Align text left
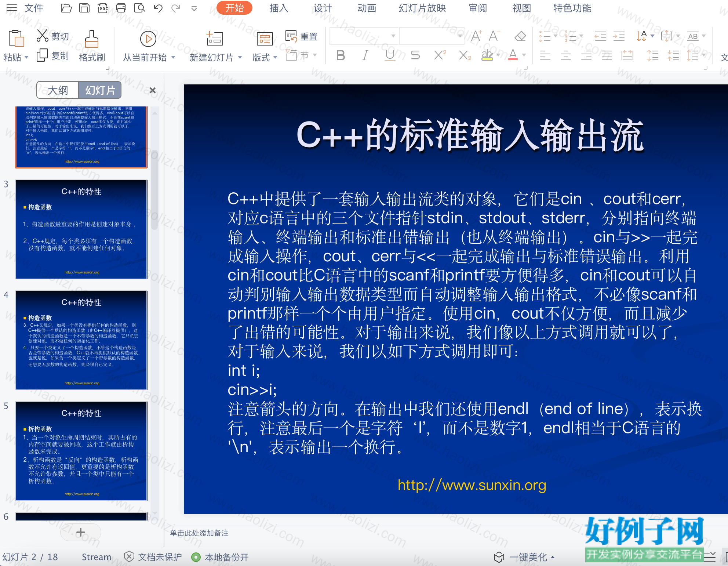This screenshot has width=728, height=566. (x=545, y=55)
